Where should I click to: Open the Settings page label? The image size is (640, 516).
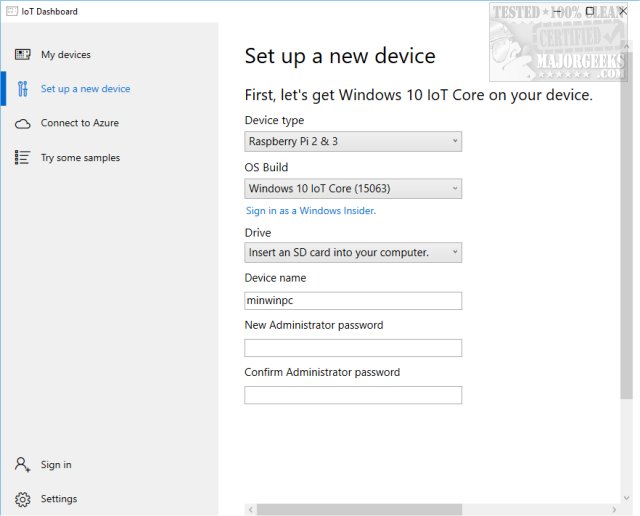(x=59, y=499)
